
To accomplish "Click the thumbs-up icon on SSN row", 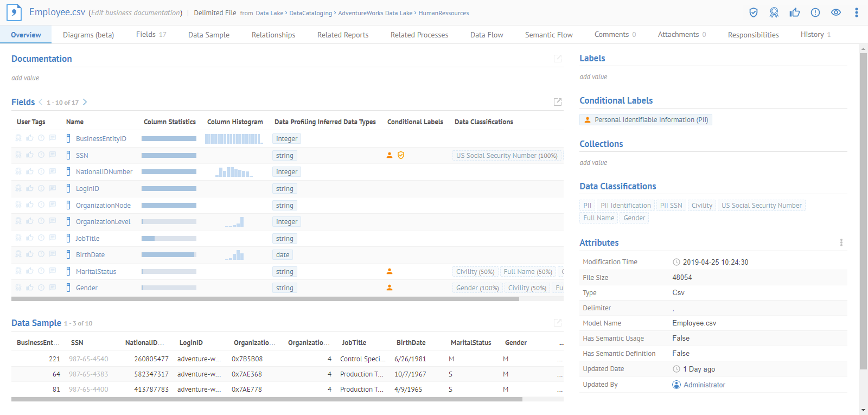I will (30, 155).
